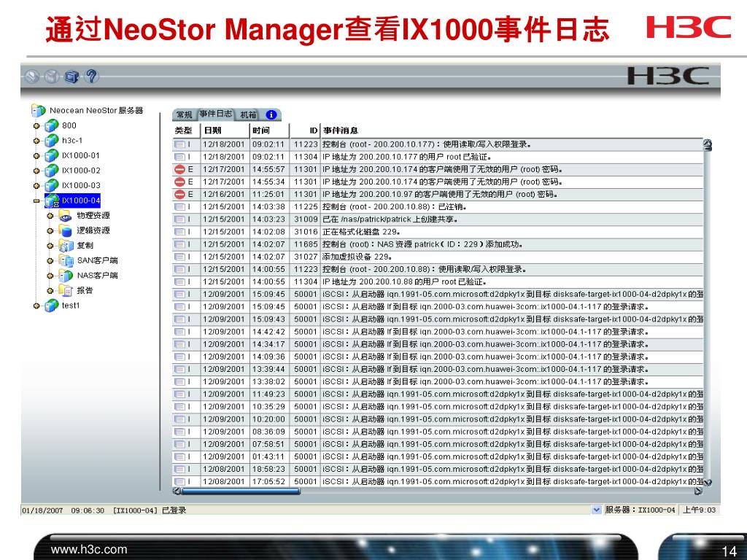Switch to the 事件日志 tab
Viewport: 747px width, 560px height.
(x=216, y=114)
